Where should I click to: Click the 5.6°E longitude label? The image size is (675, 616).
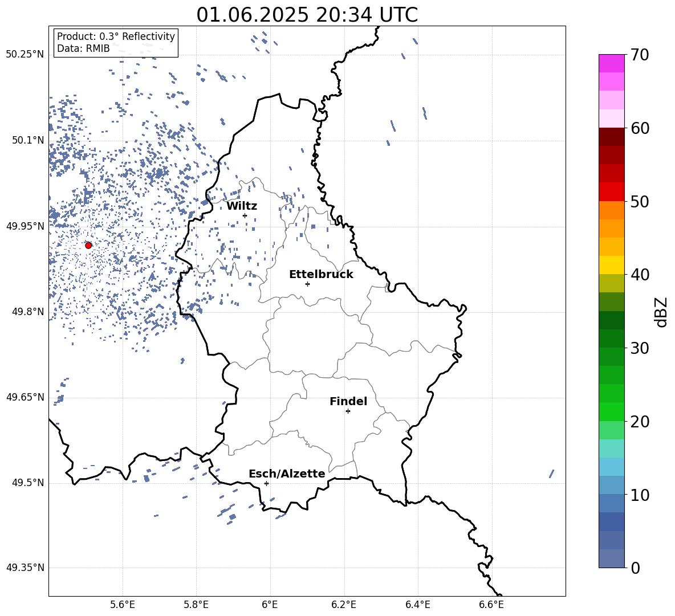pyautogui.click(x=123, y=605)
